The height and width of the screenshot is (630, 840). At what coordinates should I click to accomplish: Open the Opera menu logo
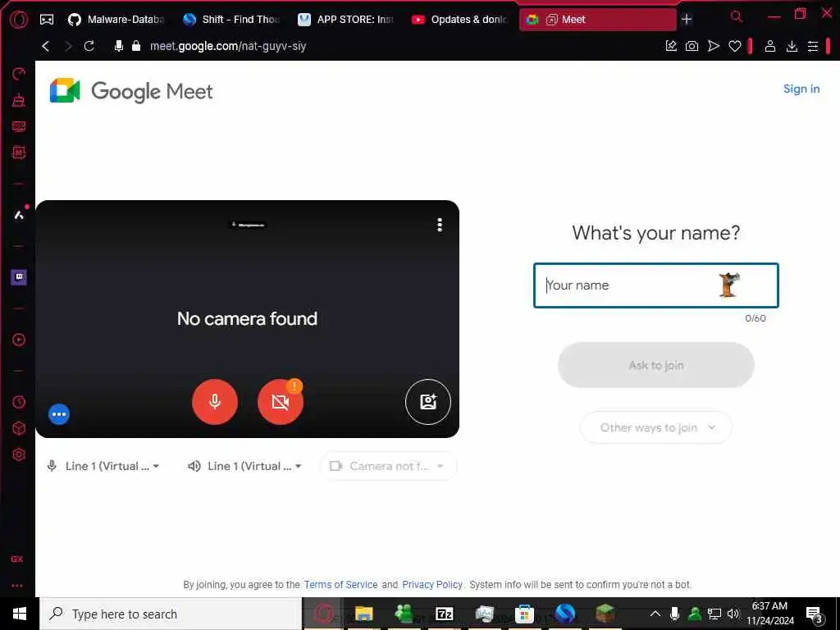(19, 20)
